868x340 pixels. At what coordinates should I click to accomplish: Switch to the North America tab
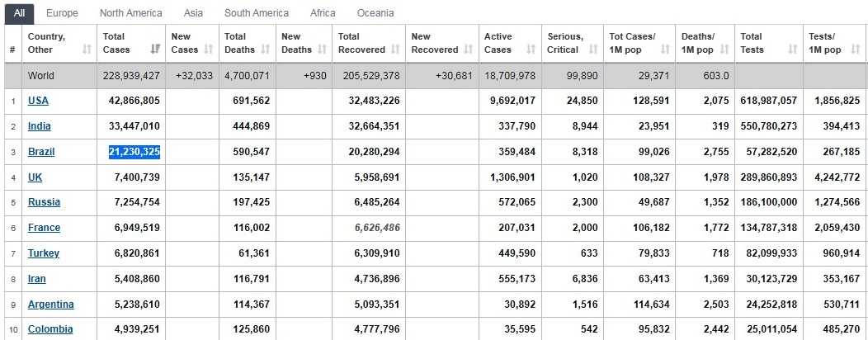(130, 12)
